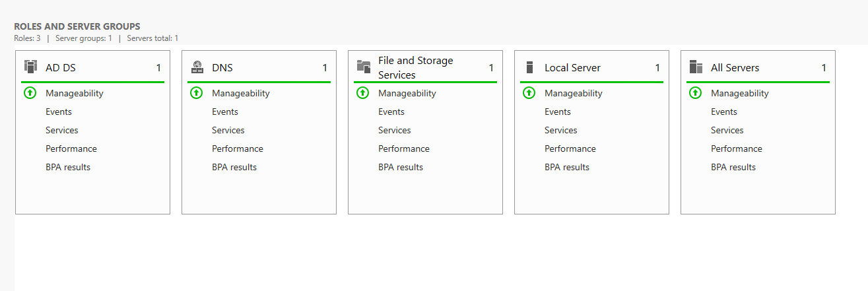Open Performance under All Servers
The image size is (868, 291).
737,148
